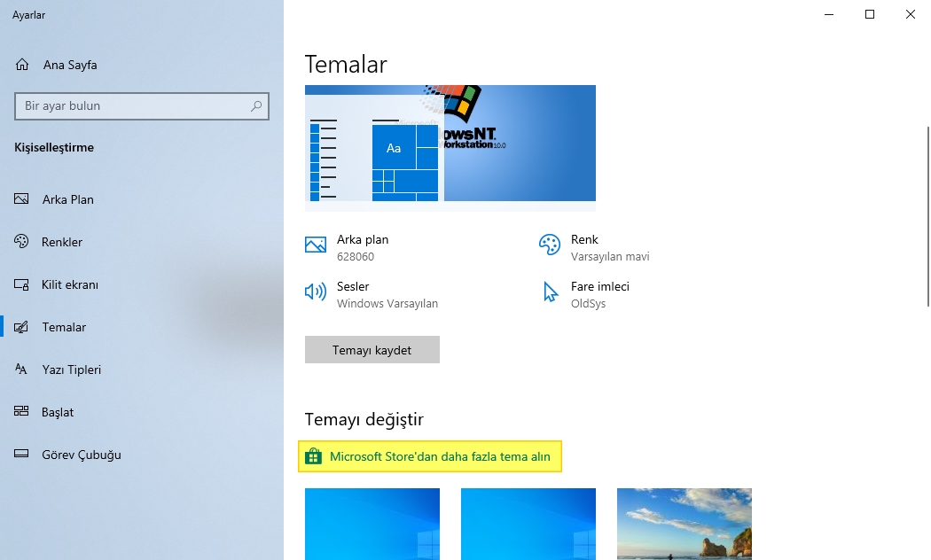The width and height of the screenshot is (931, 560).
Task: Open the Microsoft Store themes link
Action: 430,456
